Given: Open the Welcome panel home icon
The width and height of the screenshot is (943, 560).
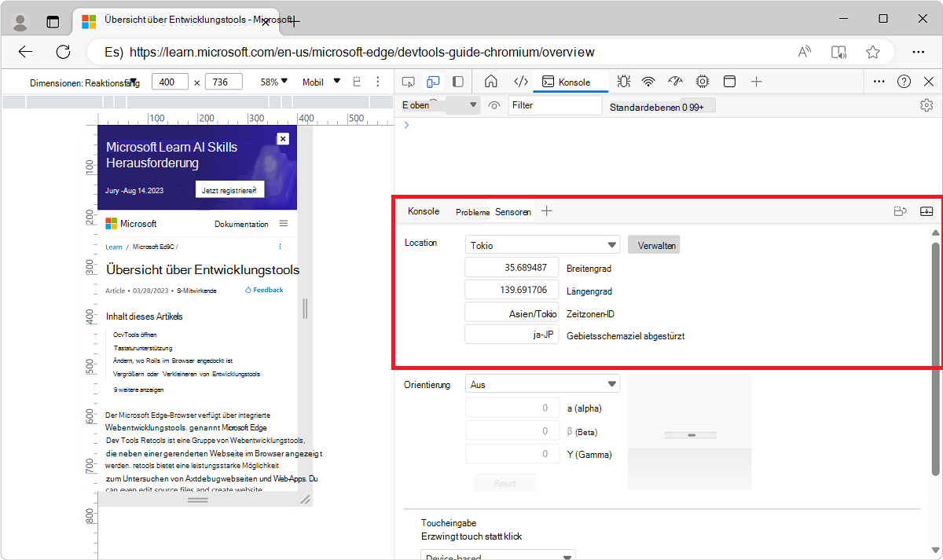Looking at the screenshot, I should (490, 81).
